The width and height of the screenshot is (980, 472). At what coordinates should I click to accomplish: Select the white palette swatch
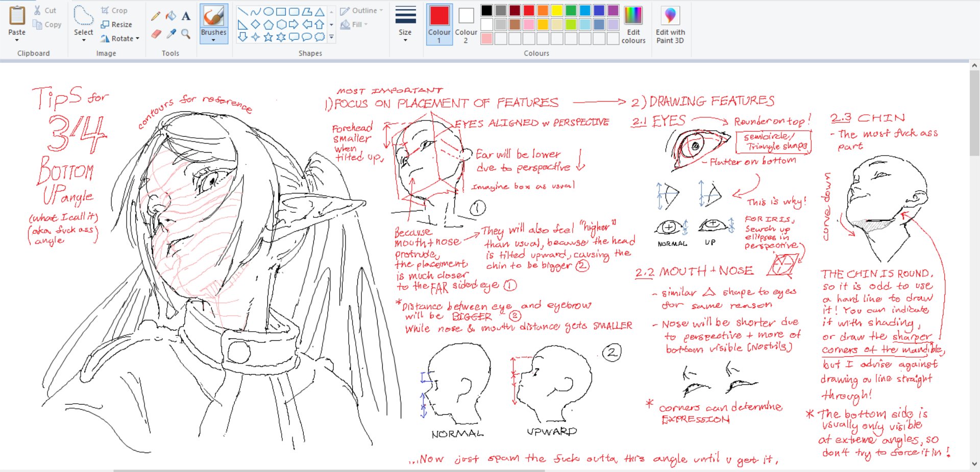[487, 24]
